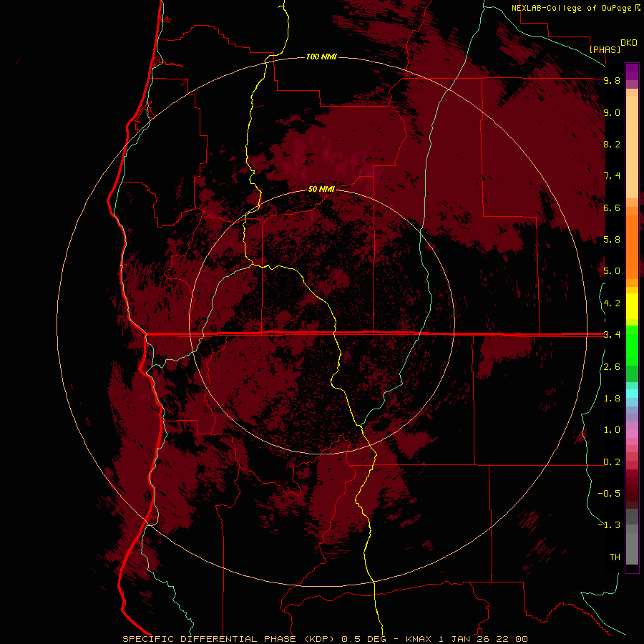
Task: Click the 1.8 scale value
Action: 612,399
